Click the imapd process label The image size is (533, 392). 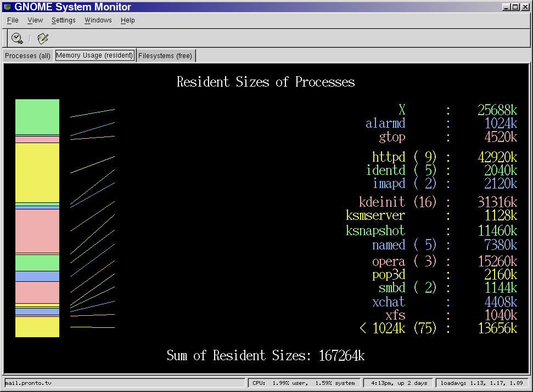click(389, 183)
